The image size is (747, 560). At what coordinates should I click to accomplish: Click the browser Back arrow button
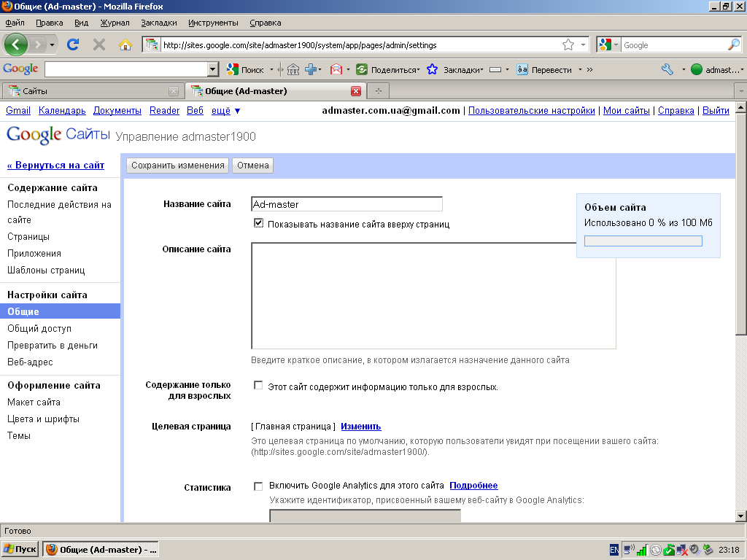click(x=16, y=44)
